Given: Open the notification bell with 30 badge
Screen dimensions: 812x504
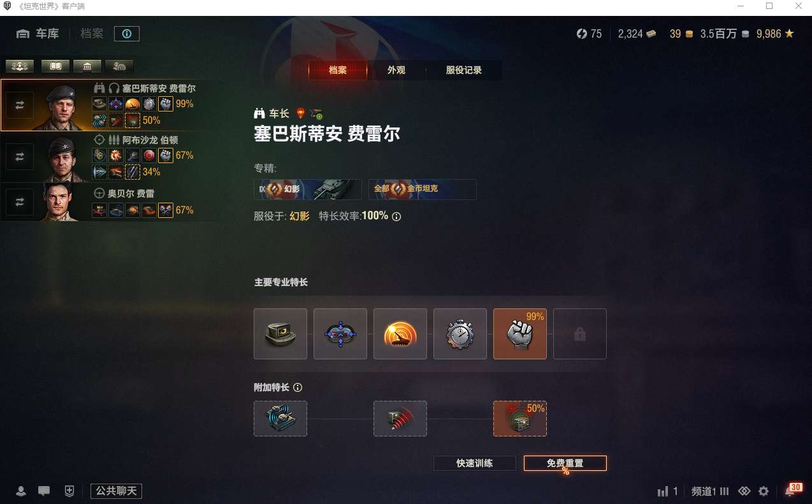Looking at the screenshot, I should click(x=792, y=490).
